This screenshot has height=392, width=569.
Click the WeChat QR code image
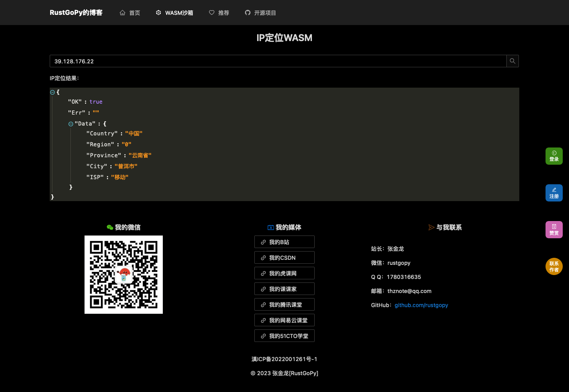(x=124, y=275)
